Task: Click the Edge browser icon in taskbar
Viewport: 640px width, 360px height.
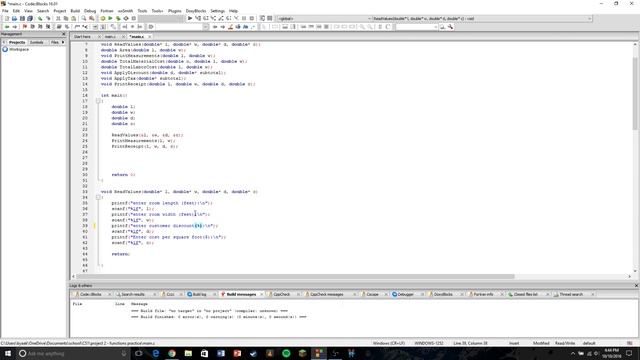Action: click(156, 353)
